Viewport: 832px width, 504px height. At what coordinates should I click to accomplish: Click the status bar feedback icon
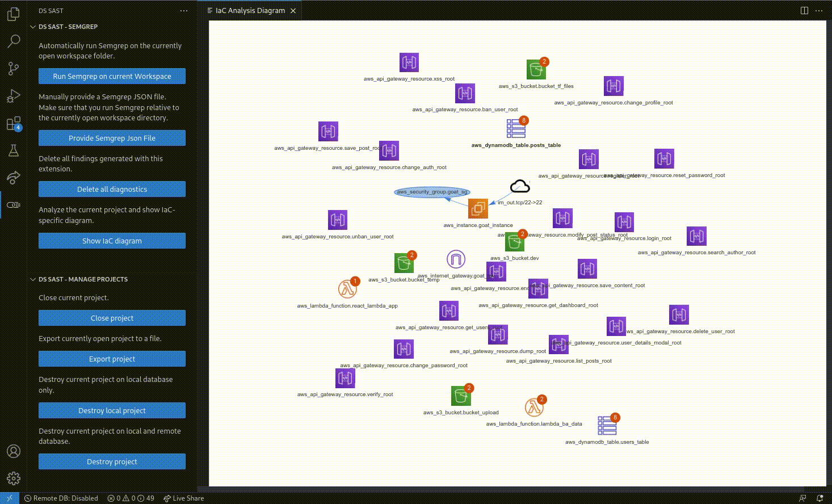pyautogui.click(x=802, y=498)
